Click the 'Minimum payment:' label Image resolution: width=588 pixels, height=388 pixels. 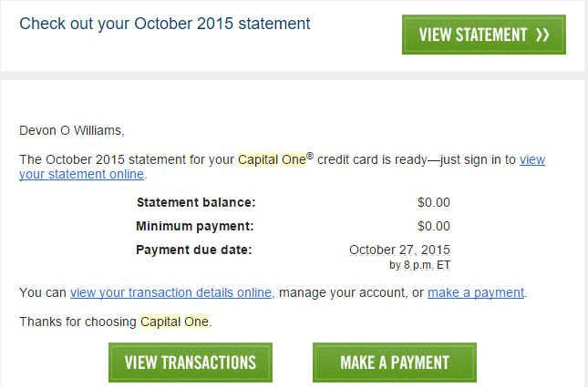tap(194, 226)
